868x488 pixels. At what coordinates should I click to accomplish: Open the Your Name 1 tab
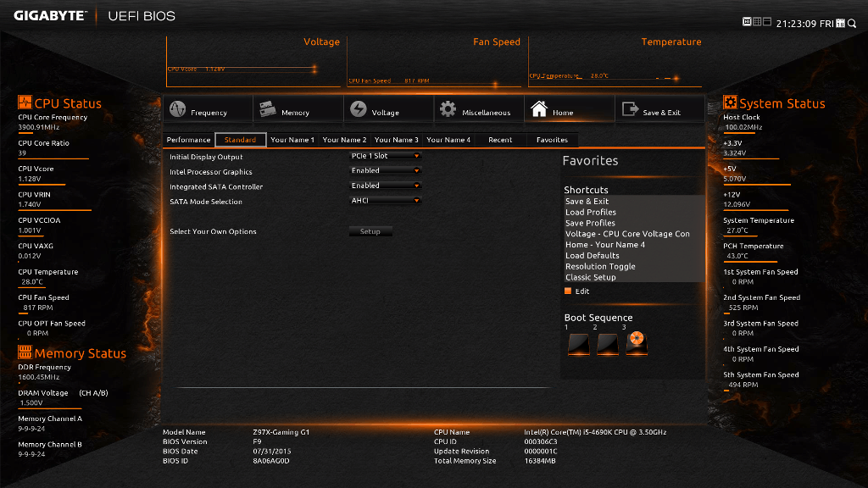pos(292,140)
